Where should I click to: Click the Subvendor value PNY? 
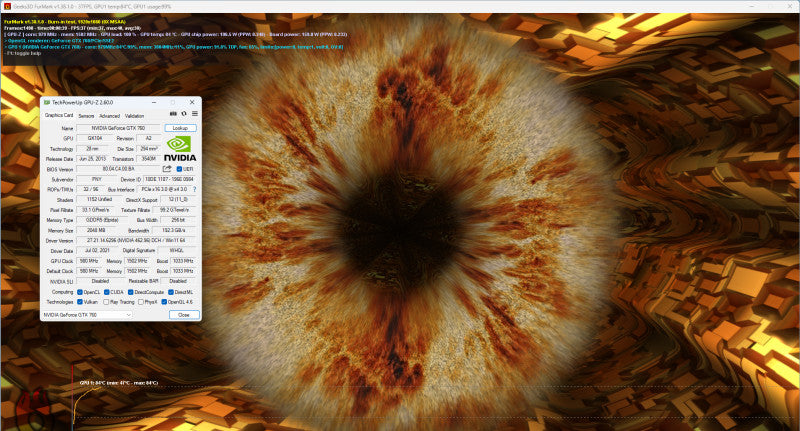pyautogui.click(x=97, y=180)
